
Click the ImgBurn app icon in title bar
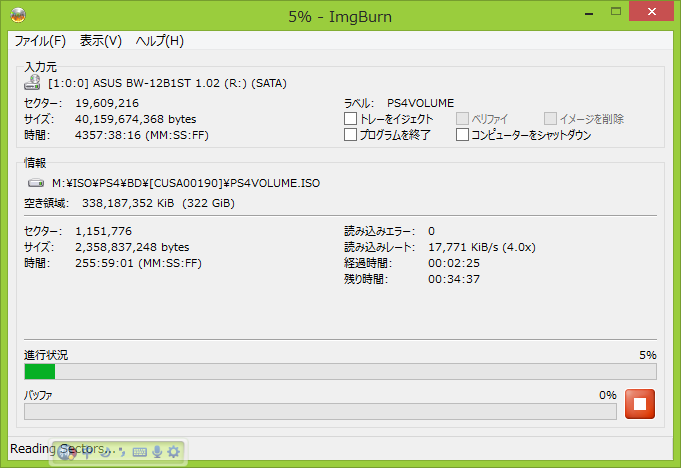coord(18,15)
